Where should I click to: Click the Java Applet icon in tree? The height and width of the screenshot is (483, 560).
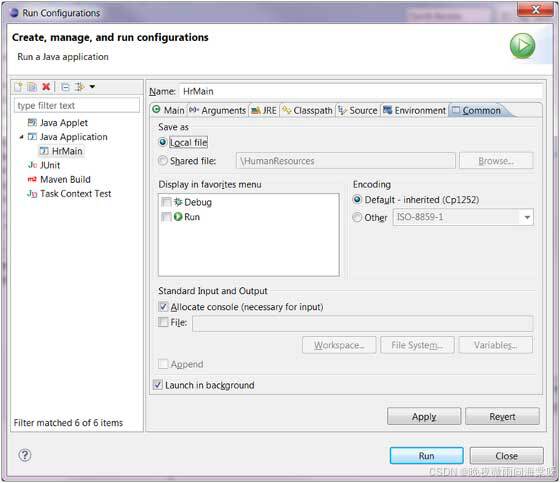(x=32, y=123)
